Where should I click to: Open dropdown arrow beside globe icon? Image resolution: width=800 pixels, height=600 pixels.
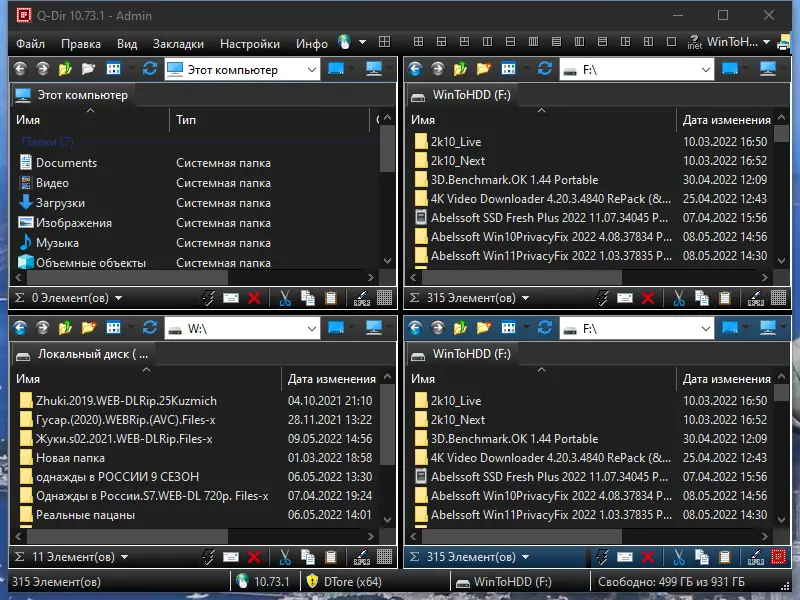point(362,42)
